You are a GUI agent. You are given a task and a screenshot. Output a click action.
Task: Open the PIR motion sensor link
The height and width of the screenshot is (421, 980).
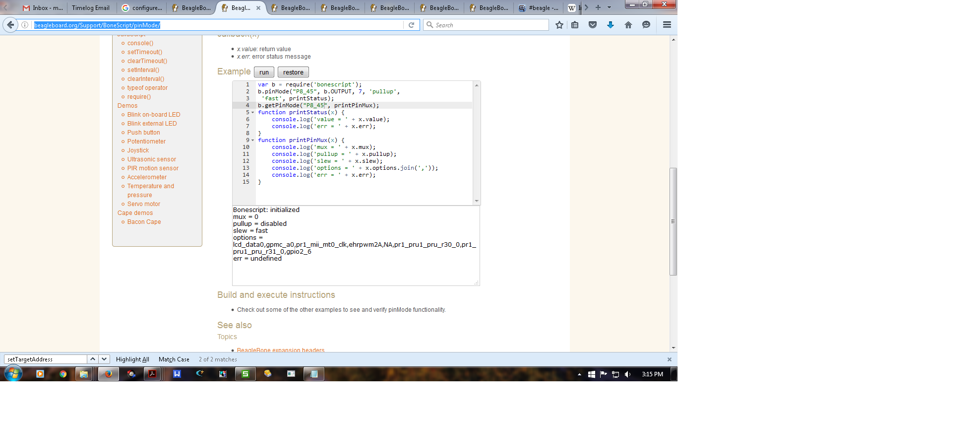pos(153,168)
